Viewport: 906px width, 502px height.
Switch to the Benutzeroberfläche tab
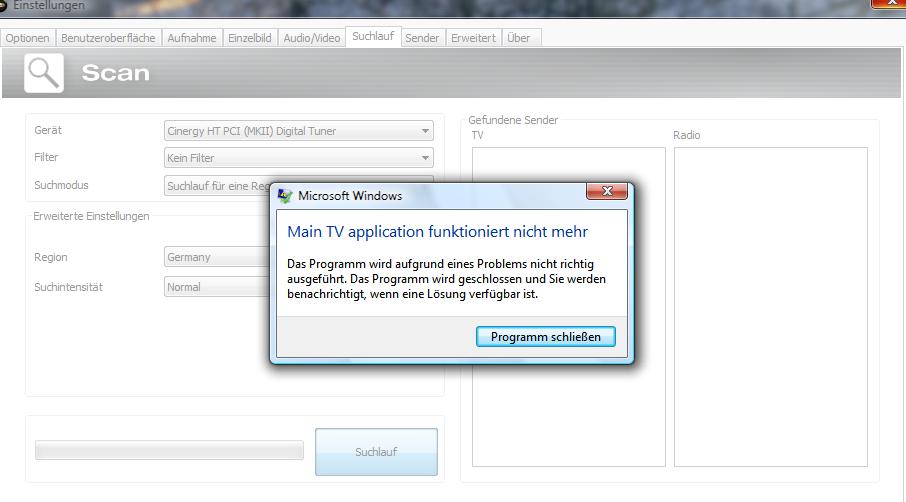(108, 38)
